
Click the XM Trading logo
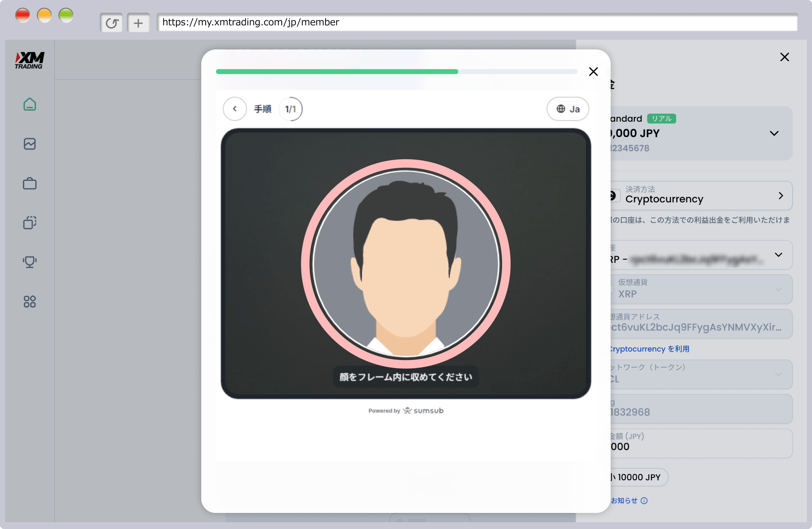(30, 60)
